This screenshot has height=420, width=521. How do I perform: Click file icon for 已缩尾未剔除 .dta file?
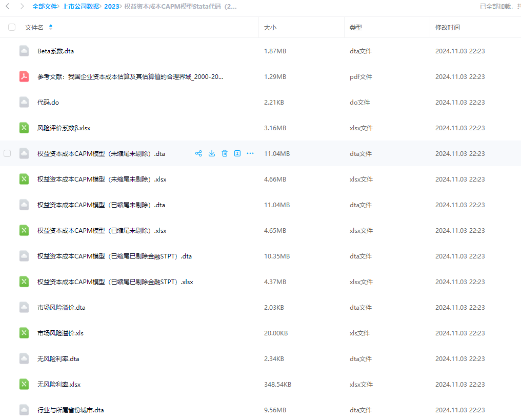24,205
